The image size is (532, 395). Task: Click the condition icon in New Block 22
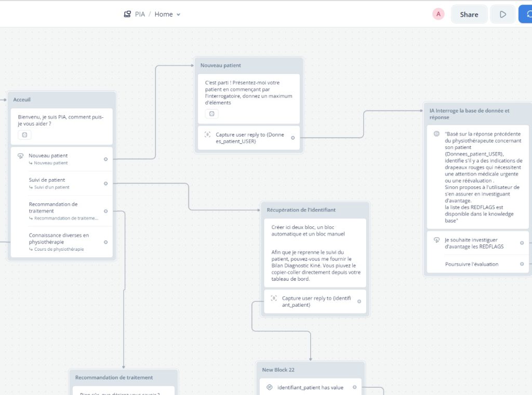[270, 387]
